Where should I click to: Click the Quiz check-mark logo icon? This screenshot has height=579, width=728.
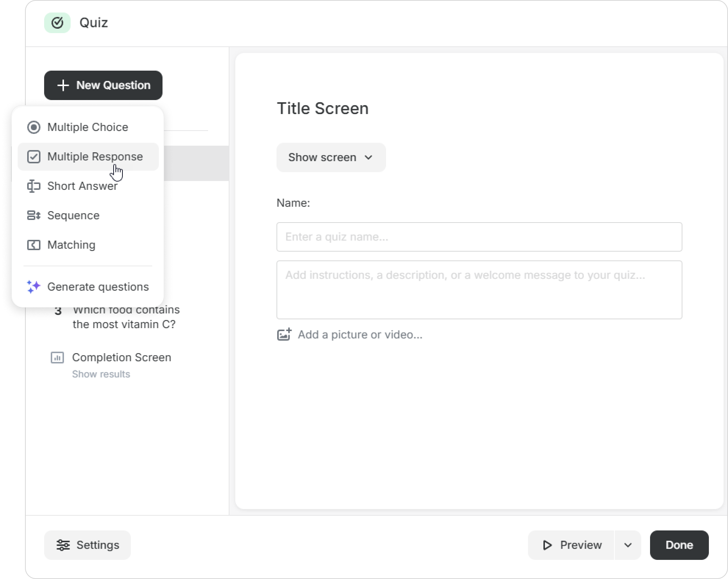pyautogui.click(x=57, y=23)
